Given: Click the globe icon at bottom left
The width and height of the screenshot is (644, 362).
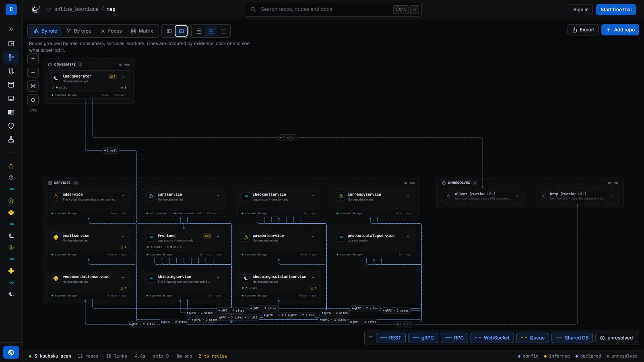Looking at the screenshot, I should pos(11,352).
